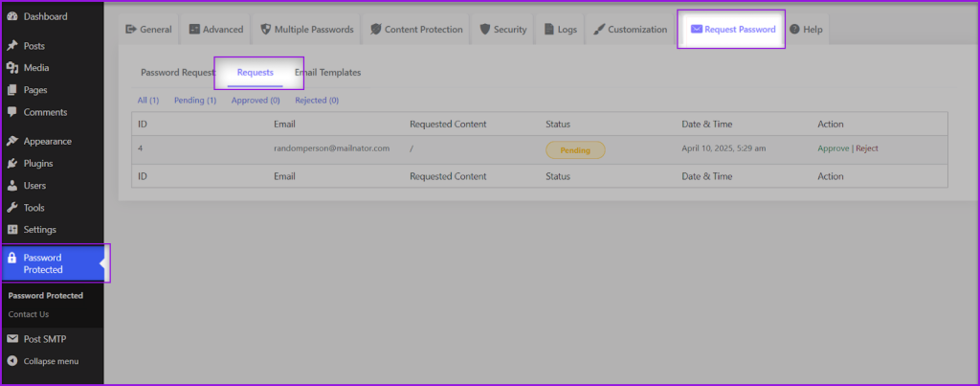
Task: Reject the request from randomperson@mailnator.com
Action: tap(867, 148)
